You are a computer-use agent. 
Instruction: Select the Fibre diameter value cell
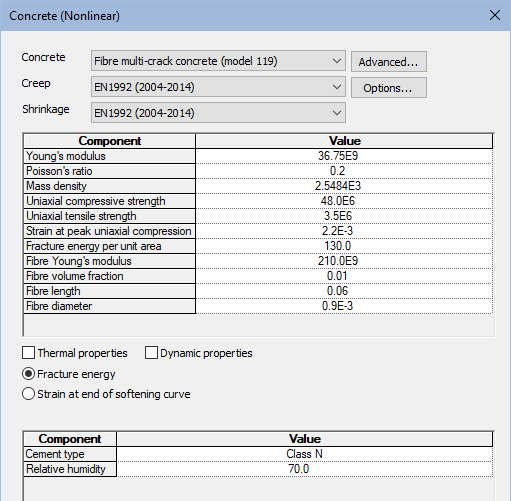[344, 306]
